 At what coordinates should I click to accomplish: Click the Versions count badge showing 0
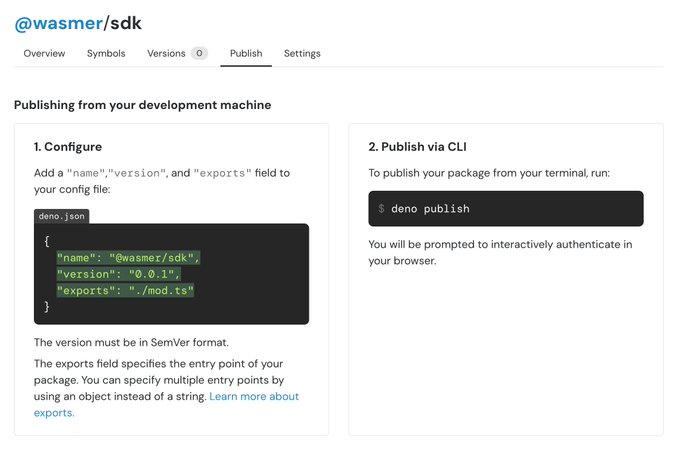pos(199,53)
